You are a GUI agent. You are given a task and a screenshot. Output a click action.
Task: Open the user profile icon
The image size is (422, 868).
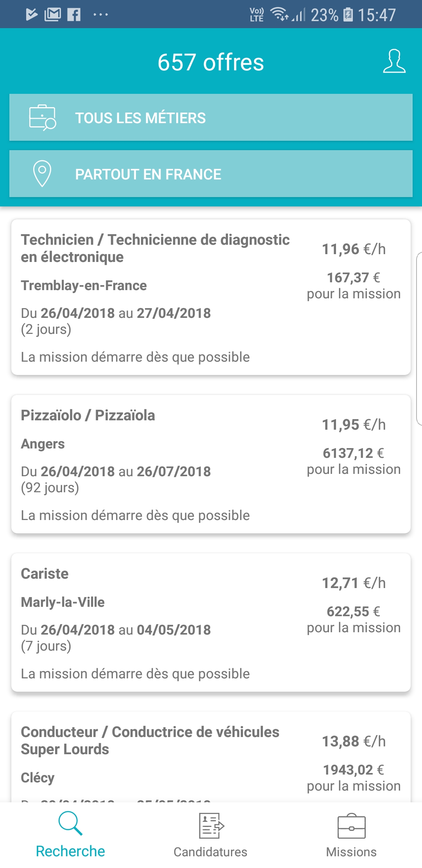[x=394, y=61]
